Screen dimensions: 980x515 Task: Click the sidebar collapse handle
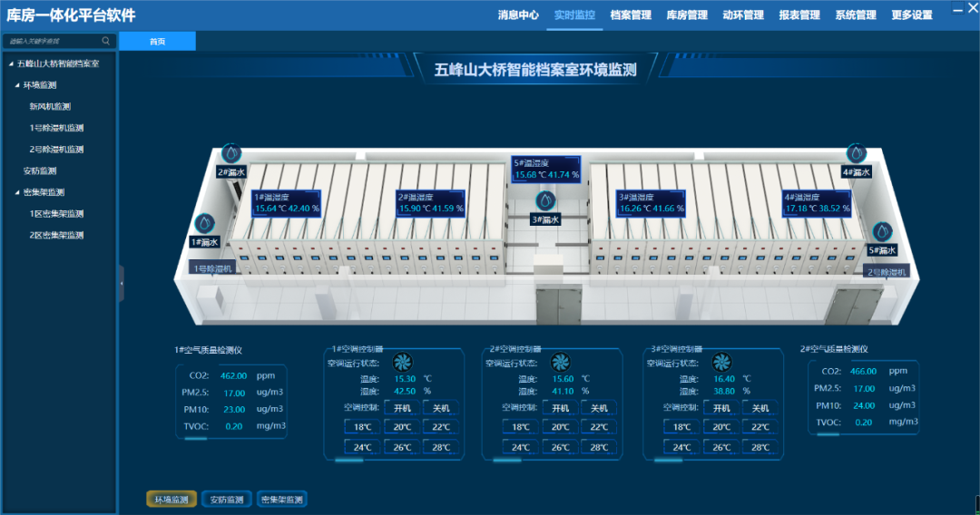(x=122, y=284)
